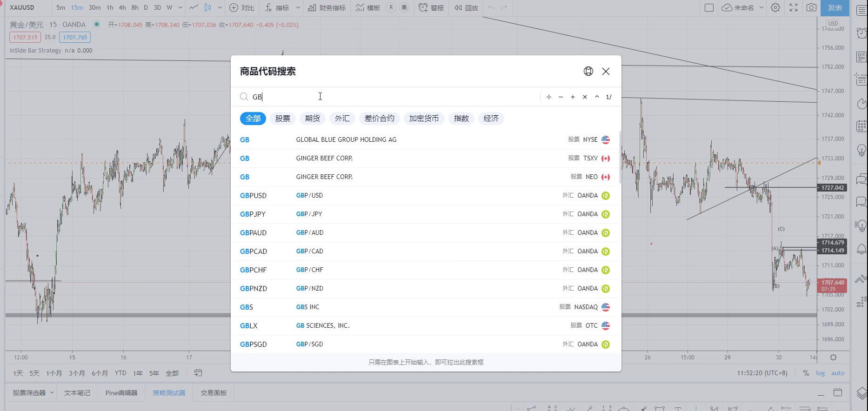Toggle auto scale mode
868x411 pixels.
(x=837, y=373)
